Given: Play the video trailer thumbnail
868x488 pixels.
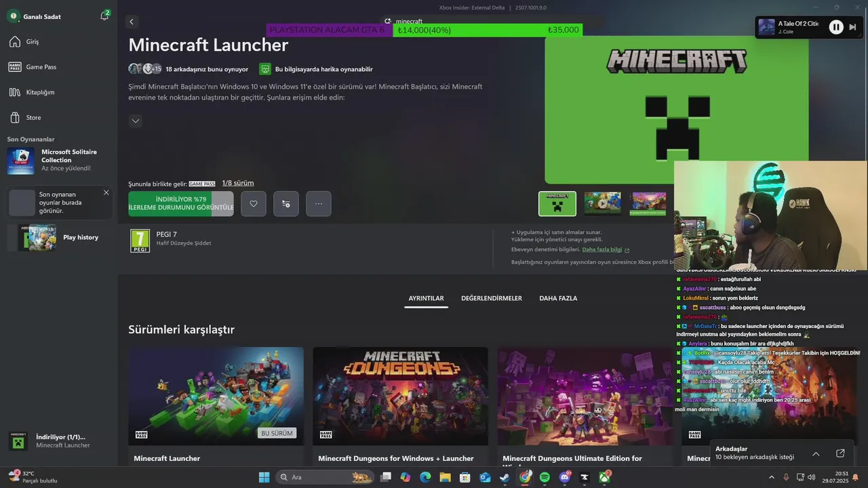Looking at the screenshot, I should (x=603, y=203).
